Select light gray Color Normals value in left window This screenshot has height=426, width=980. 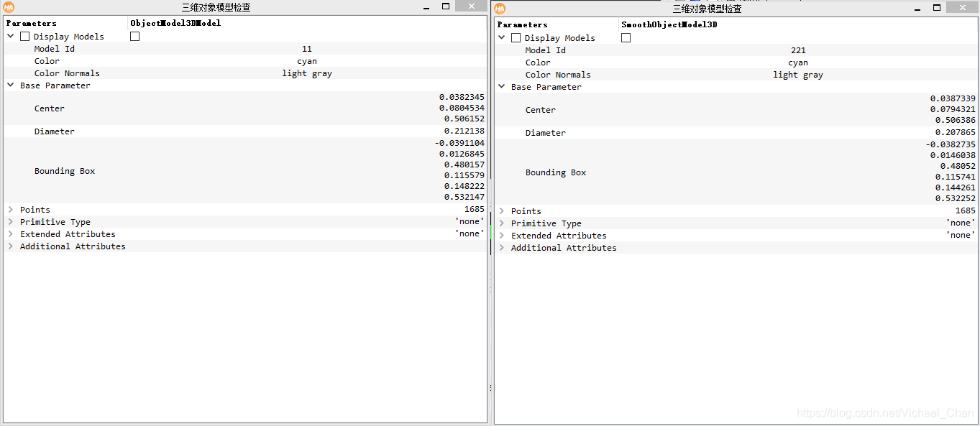tap(307, 73)
